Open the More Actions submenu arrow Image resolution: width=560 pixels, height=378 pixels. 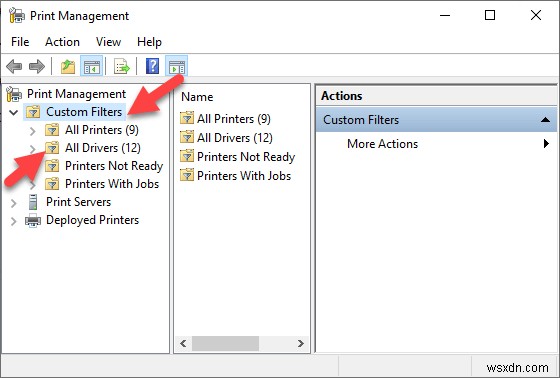[546, 144]
